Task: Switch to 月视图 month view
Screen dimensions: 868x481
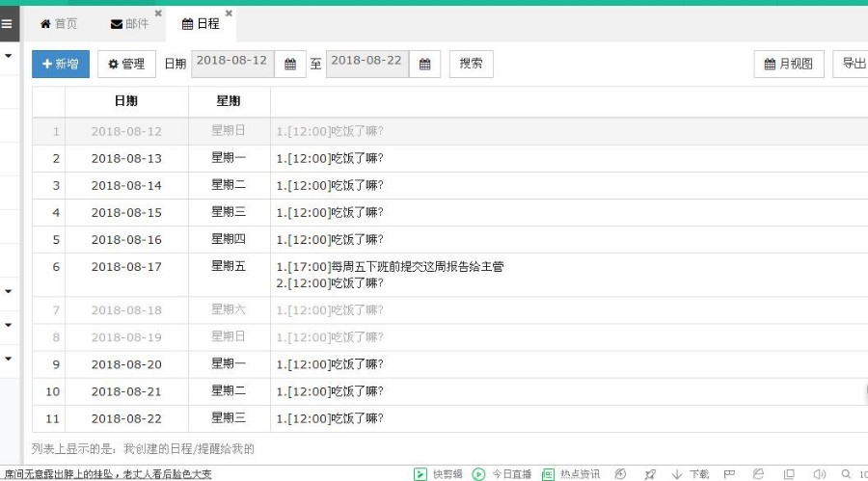Action: coord(789,64)
